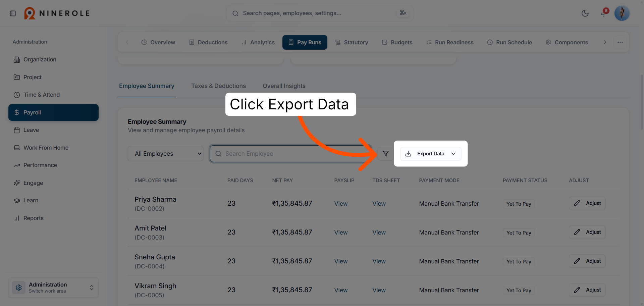644x306 pixels.
Task: Open Learn in sidebar
Action: coord(54,200)
